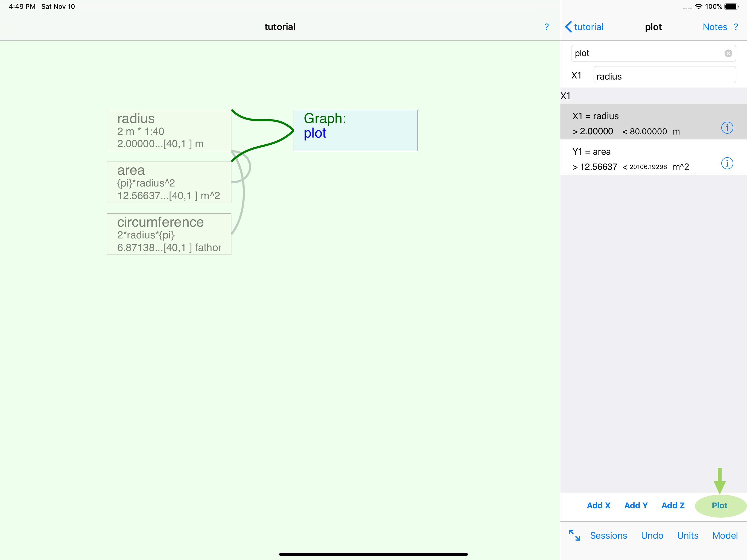Open info for X1 = radius row

(727, 128)
